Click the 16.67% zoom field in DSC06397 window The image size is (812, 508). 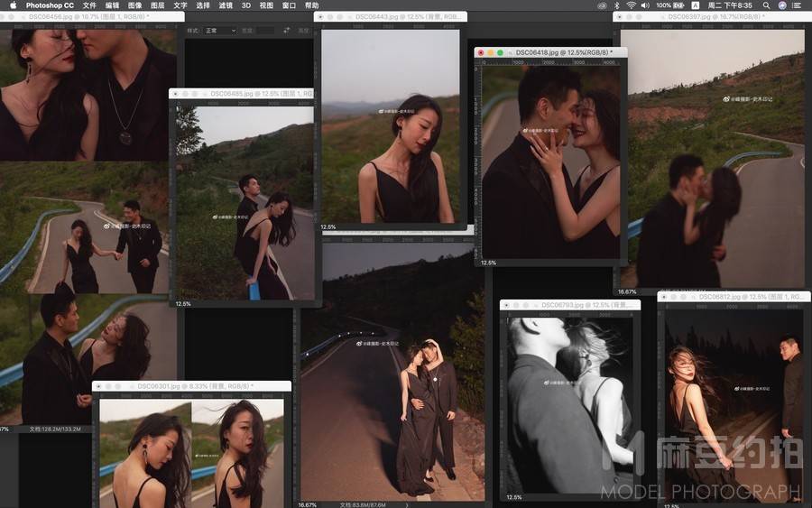point(627,291)
